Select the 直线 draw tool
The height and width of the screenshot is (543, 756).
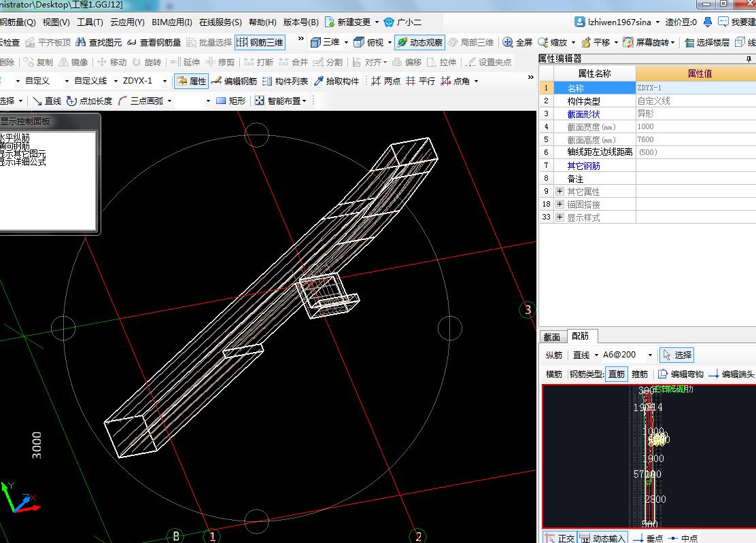click(48, 101)
